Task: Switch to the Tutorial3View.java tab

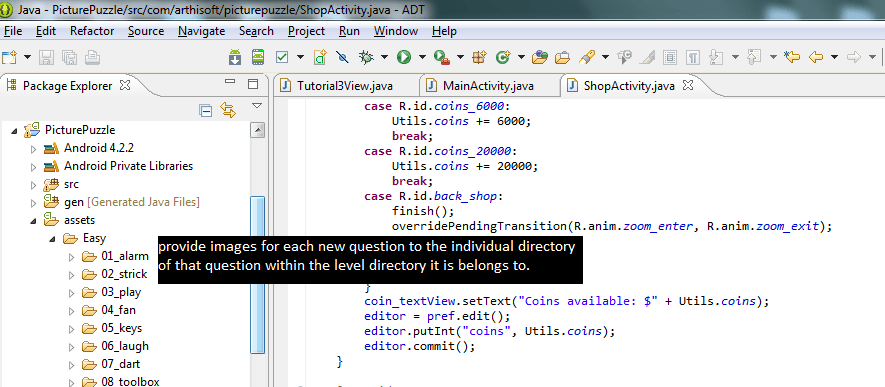Action: click(344, 86)
